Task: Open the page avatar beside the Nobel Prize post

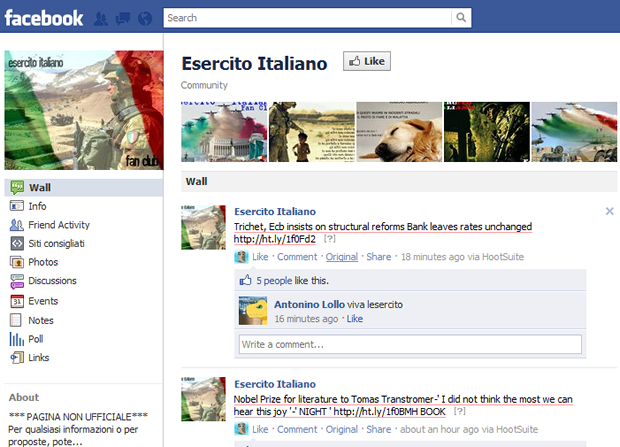Action: [x=203, y=399]
